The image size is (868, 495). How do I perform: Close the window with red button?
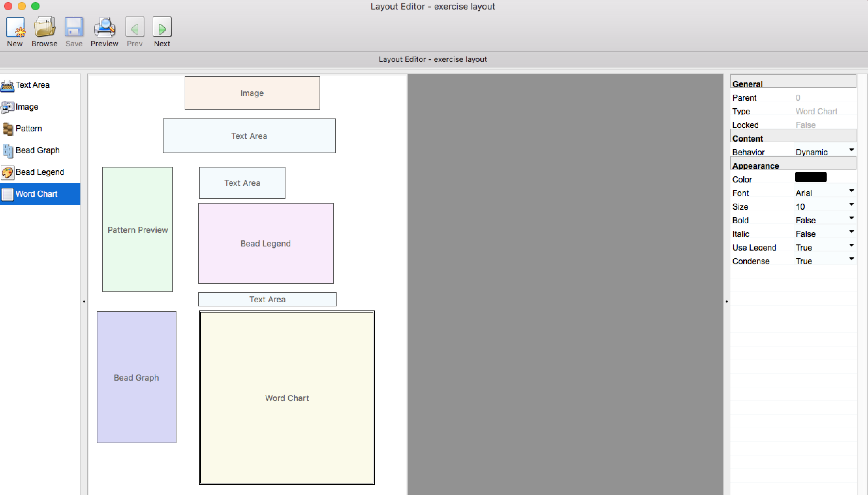coord(8,6)
